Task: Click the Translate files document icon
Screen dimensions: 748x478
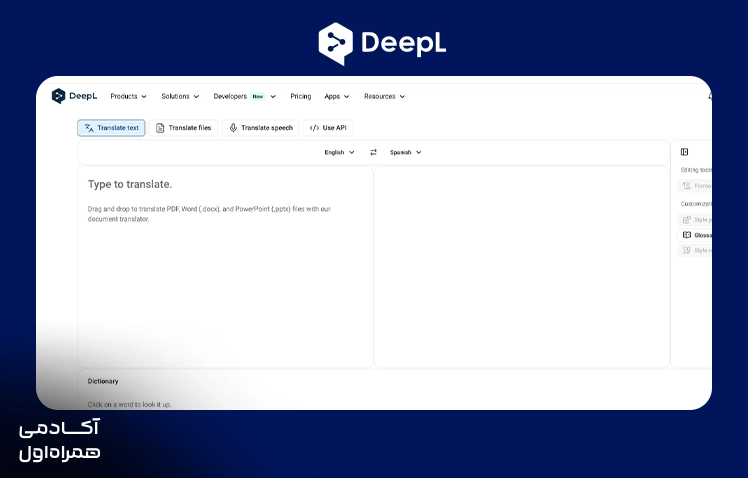Action: pos(160,128)
